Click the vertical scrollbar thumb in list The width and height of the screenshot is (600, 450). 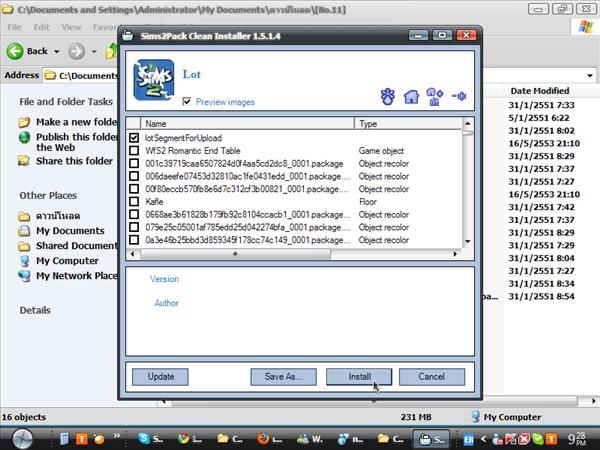467,133
